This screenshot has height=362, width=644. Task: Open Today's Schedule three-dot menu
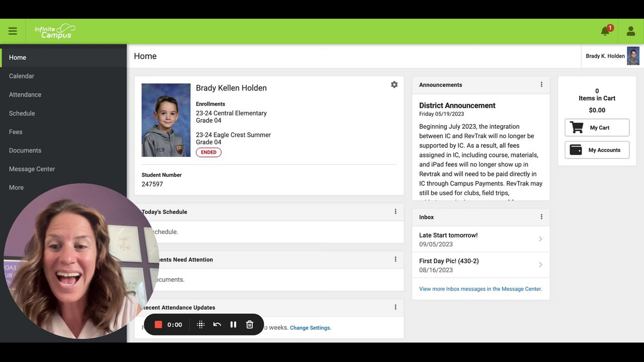(395, 212)
